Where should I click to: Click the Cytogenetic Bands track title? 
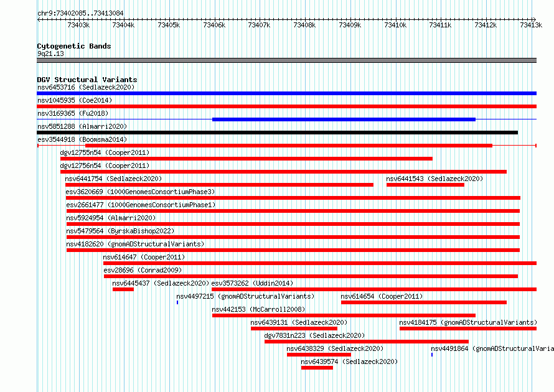pyautogui.click(x=74, y=46)
